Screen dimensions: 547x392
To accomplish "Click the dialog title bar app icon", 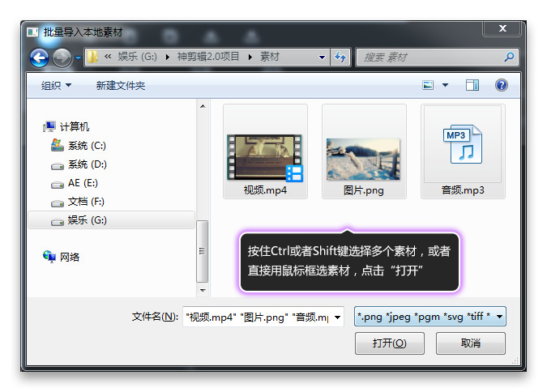I will coord(32,32).
